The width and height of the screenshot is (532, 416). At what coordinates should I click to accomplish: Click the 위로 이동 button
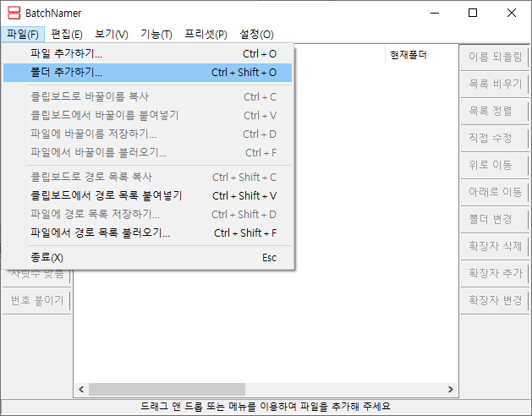point(495,165)
